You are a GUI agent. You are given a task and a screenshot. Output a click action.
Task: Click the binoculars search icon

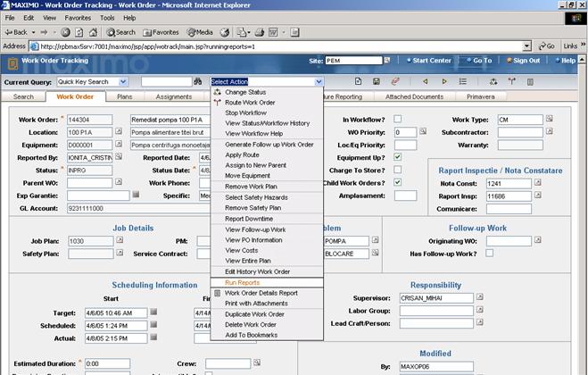tap(197, 81)
